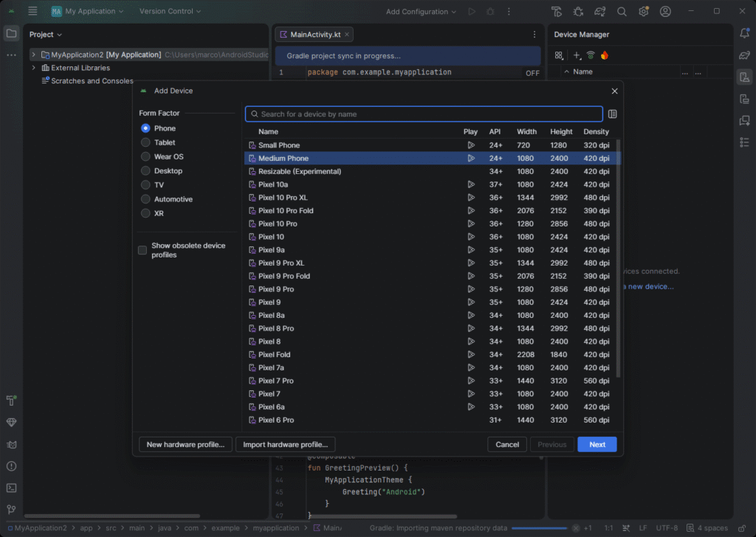Open more actions vertical dots in top toolbar
Viewport: 756px width, 537px height.
[x=509, y=12]
